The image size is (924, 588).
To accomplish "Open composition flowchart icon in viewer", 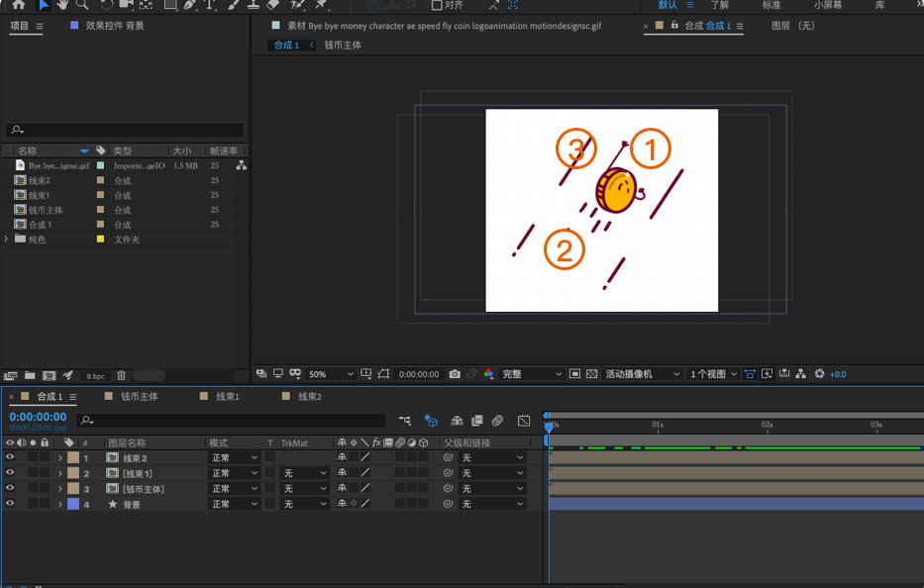I will 801,374.
